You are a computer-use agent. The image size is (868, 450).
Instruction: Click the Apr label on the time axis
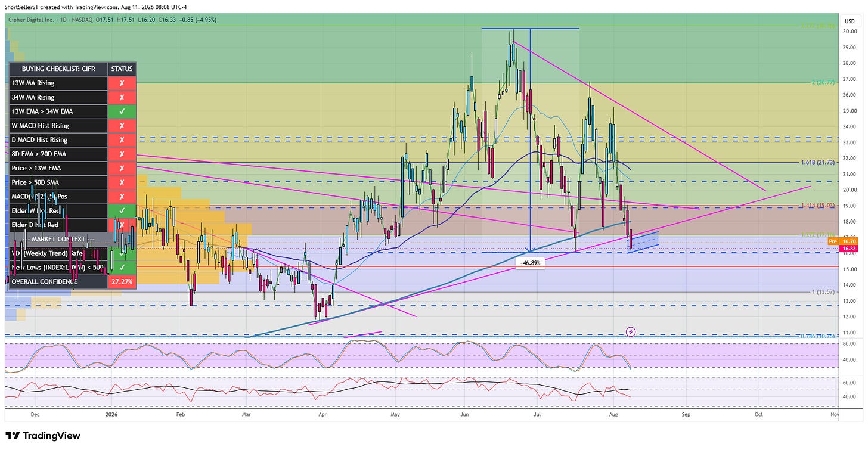pos(323,413)
